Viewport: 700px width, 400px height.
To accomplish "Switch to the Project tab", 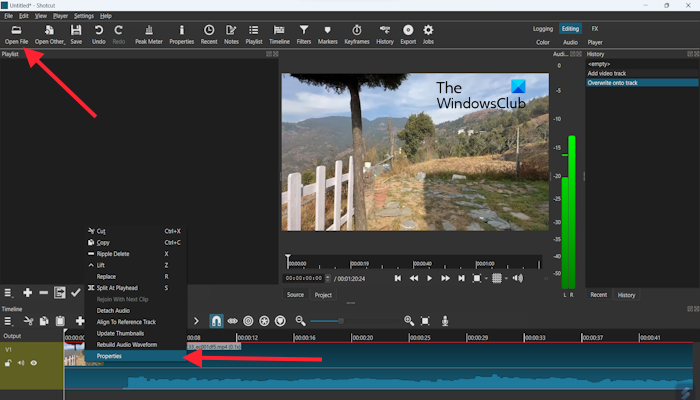I will pos(323,295).
